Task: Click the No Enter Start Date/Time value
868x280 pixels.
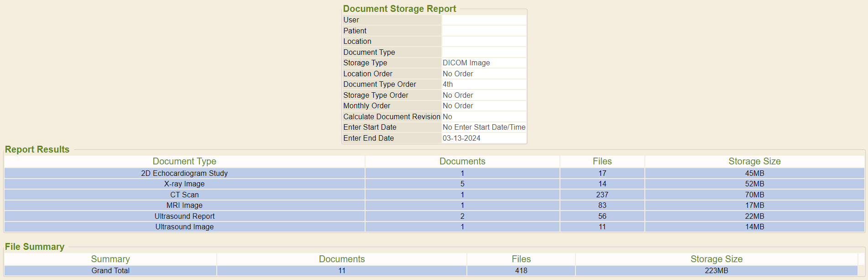Action: point(484,127)
